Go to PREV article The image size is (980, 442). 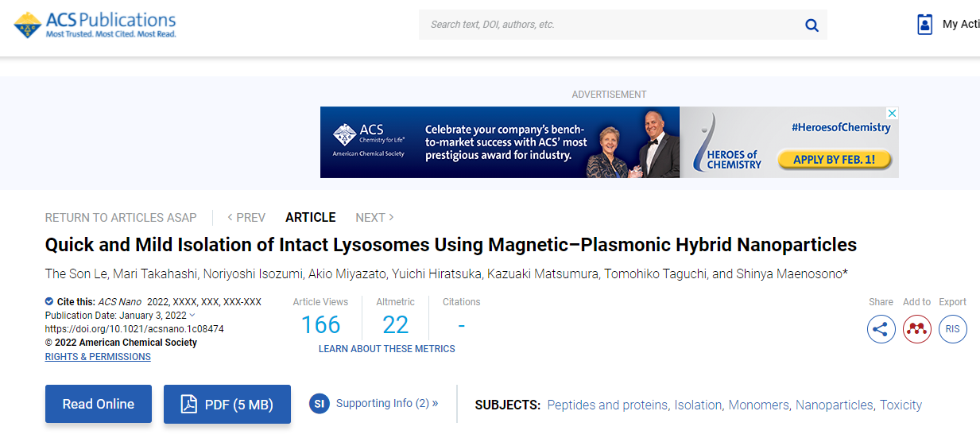tap(246, 218)
